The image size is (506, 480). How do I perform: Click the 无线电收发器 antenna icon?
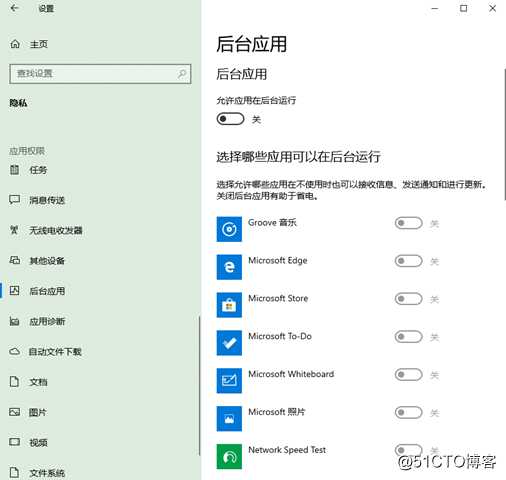click(14, 230)
